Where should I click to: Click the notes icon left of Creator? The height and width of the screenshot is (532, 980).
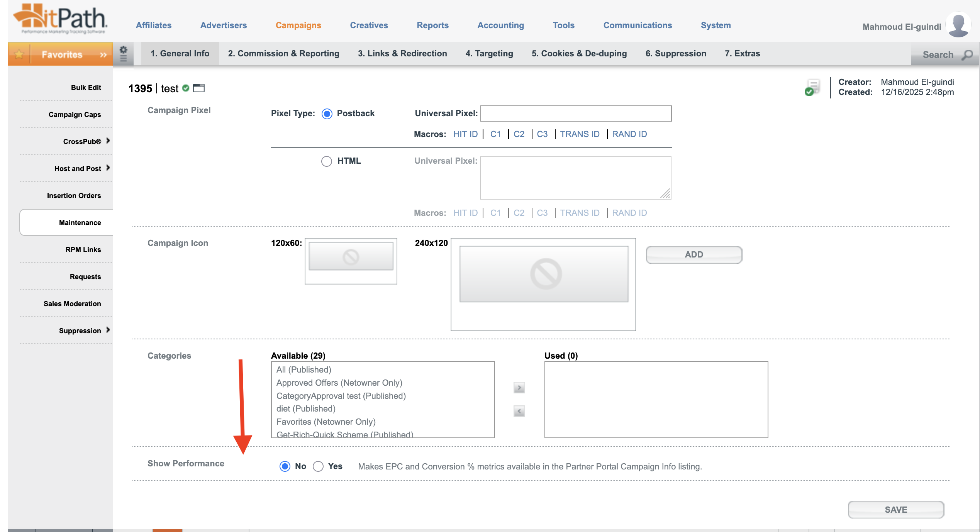pyautogui.click(x=812, y=87)
